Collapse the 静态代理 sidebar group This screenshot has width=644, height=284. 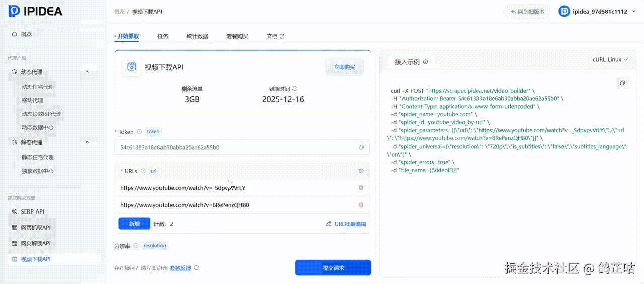point(87,143)
